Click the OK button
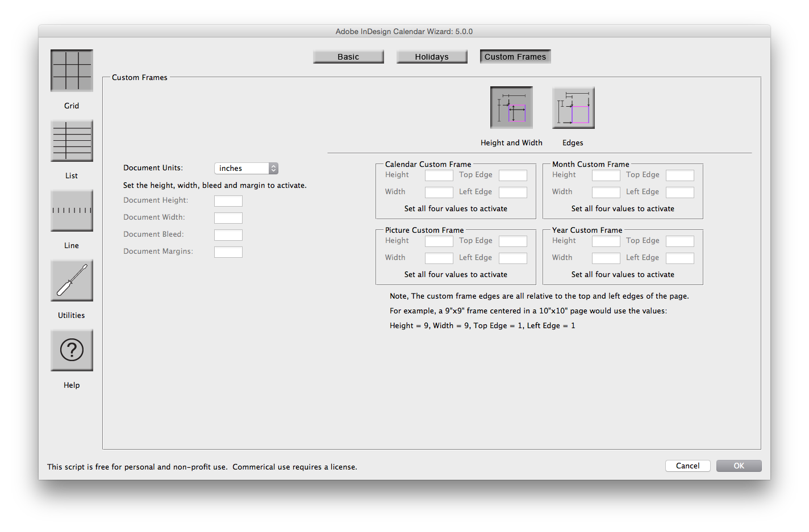The width and height of the screenshot is (809, 532). point(739,466)
